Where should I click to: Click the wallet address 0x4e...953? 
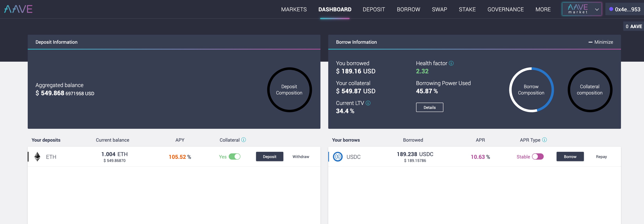coord(624,9)
